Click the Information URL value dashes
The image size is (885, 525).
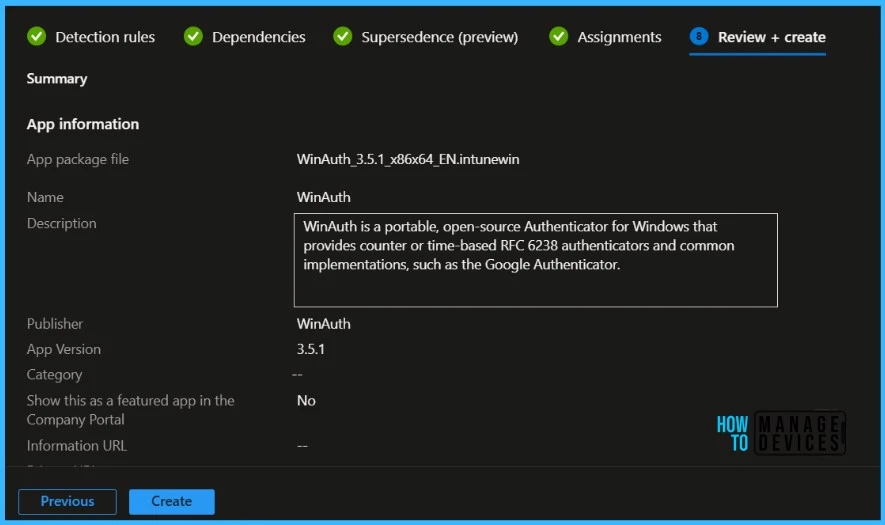pos(303,446)
